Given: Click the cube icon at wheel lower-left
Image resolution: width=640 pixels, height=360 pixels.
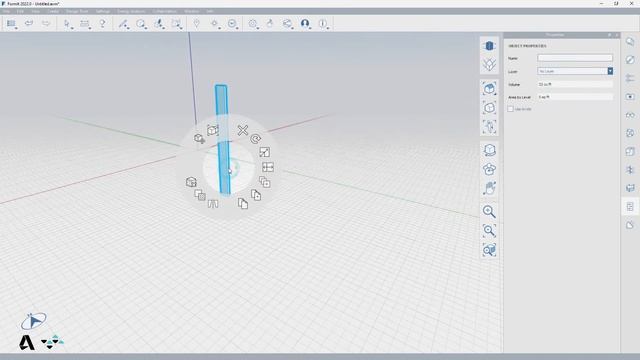Looking at the screenshot, I should click(x=191, y=182).
